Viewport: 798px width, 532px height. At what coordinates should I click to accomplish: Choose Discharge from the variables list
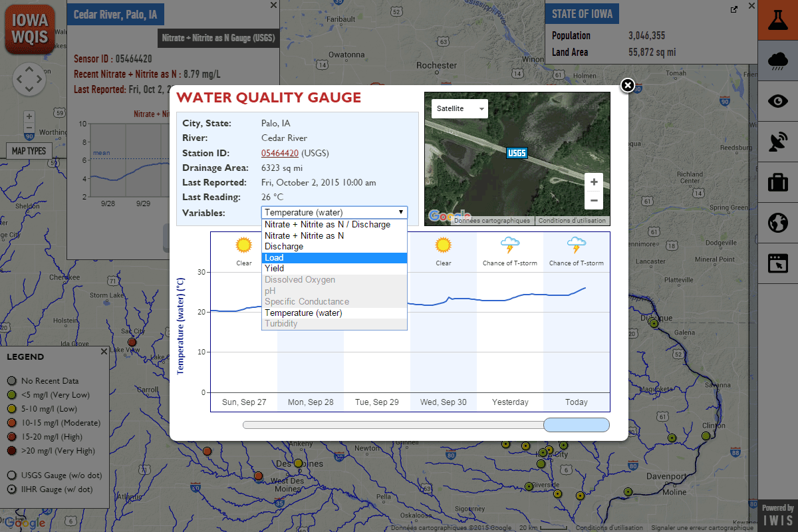334,247
